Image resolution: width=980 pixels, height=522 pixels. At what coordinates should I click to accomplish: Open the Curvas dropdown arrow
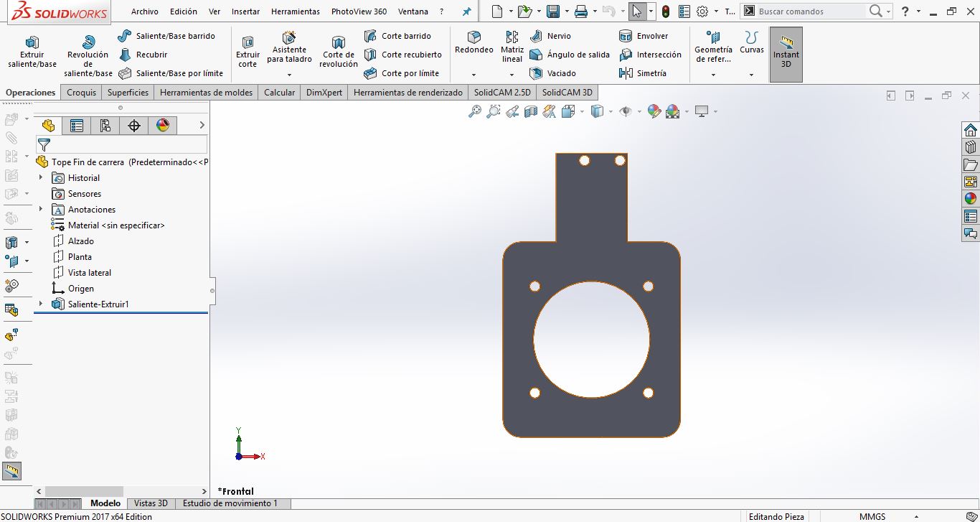point(752,75)
